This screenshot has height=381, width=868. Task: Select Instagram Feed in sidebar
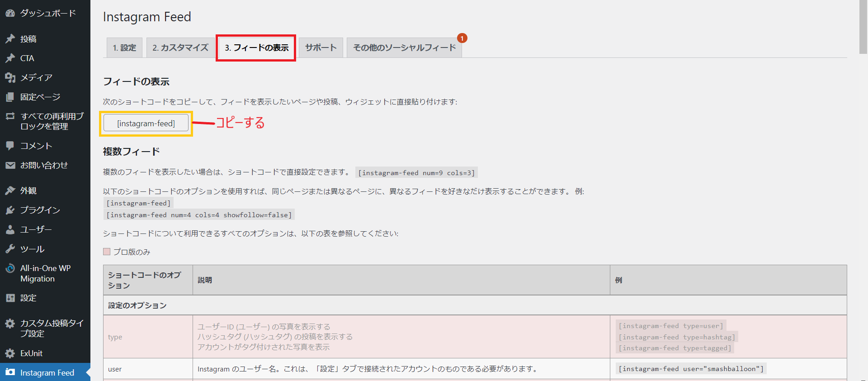(x=45, y=372)
